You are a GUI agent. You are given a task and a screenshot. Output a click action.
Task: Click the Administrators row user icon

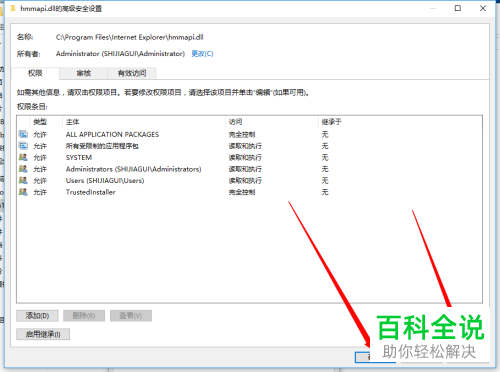(x=23, y=169)
